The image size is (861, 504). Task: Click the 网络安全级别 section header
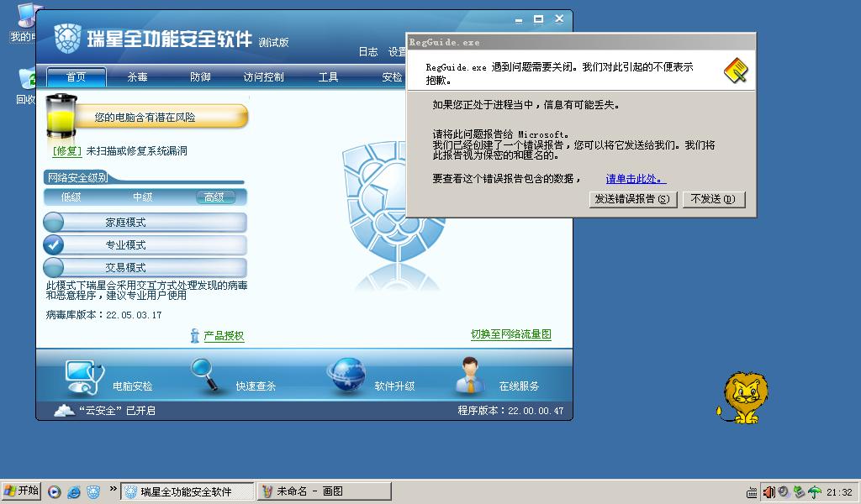tap(77, 177)
